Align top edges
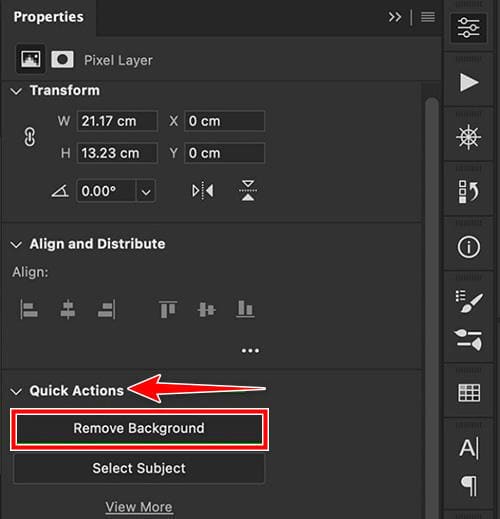500x519 pixels. tap(168, 309)
